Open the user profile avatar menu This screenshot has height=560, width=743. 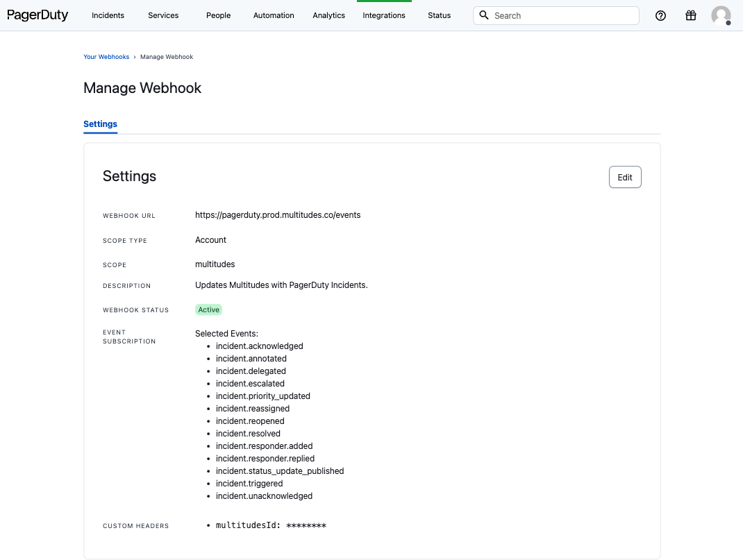pyautogui.click(x=721, y=15)
